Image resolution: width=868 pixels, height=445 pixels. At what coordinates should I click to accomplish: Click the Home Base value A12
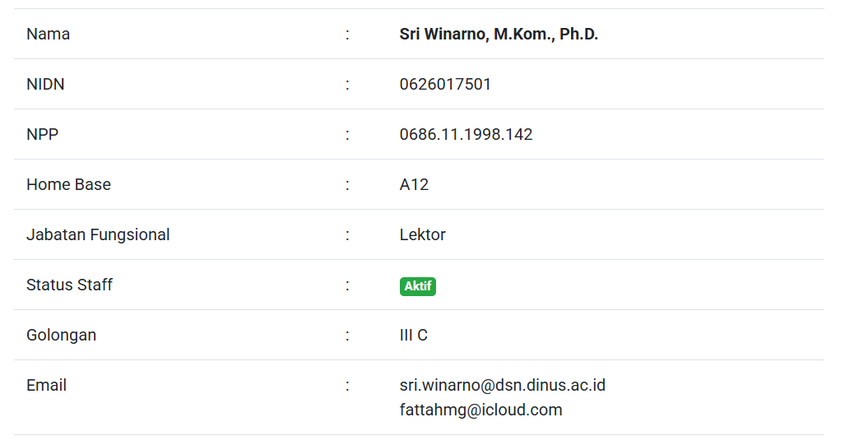(x=414, y=185)
